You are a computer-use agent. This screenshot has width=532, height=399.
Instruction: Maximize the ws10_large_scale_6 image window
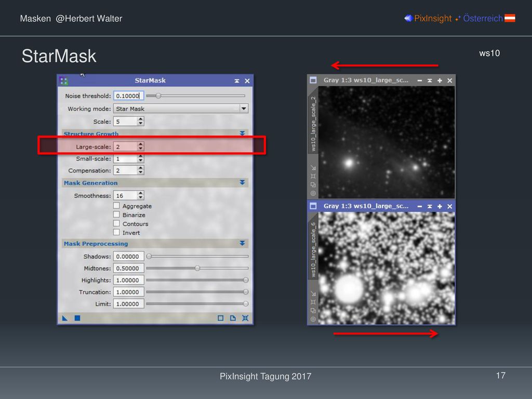point(440,206)
